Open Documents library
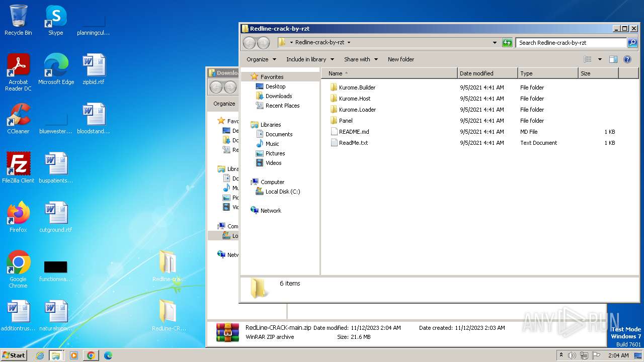 [x=279, y=134]
